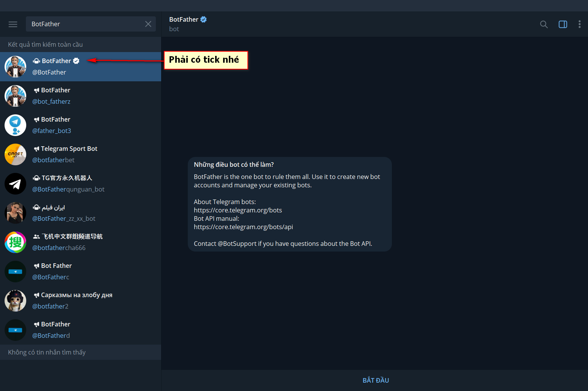Open the Telegram Sport Bot channel
This screenshot has height=391, width=588.
click(81, 154)
